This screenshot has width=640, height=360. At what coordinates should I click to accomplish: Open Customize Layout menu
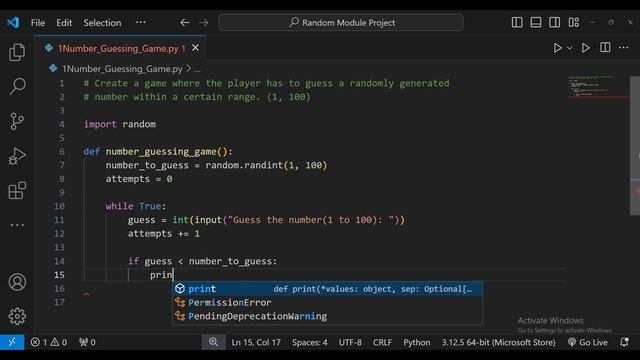573,22
